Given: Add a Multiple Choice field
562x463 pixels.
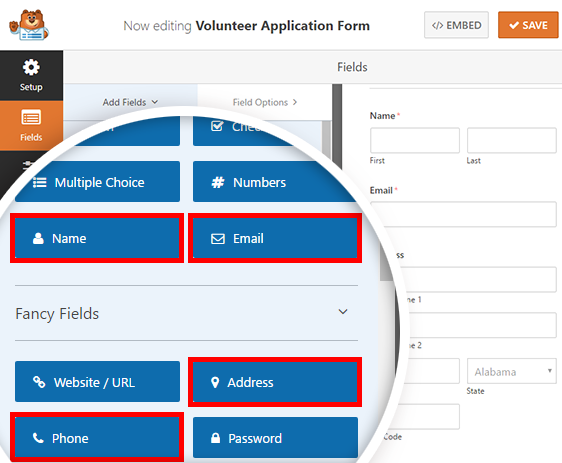Looking at the screenshot, I should click(97, 182).
